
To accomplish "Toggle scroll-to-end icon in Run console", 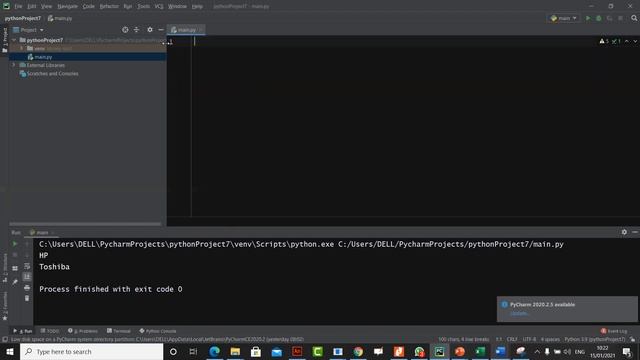I will pos(27,277).
